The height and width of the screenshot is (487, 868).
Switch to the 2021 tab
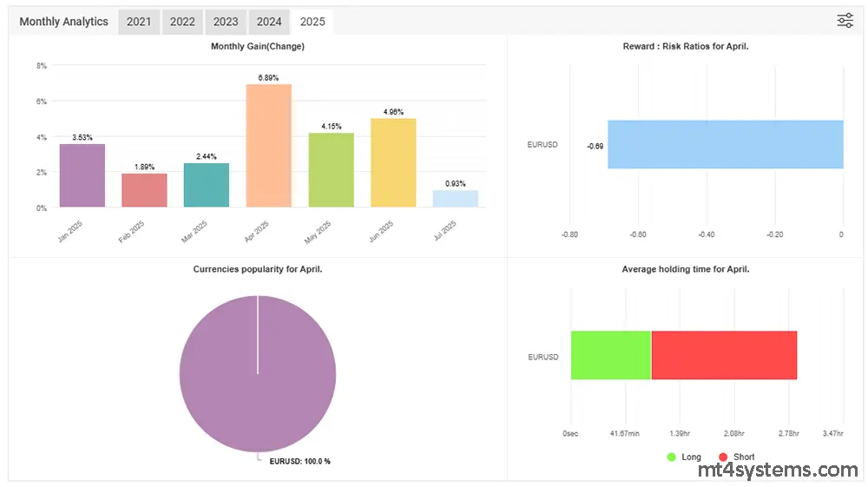[x=139, y=22]
